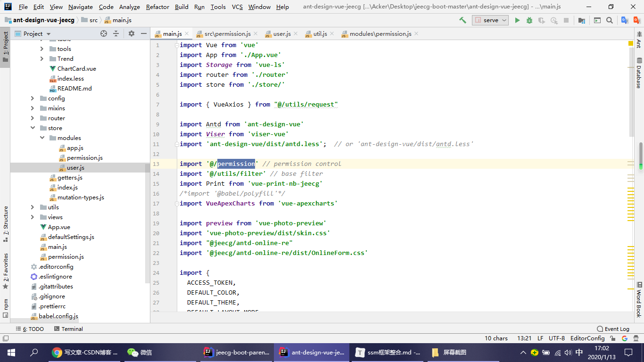Expand the Trend folder
Viewport: 644px width, 362px height.
click(42, 58)
